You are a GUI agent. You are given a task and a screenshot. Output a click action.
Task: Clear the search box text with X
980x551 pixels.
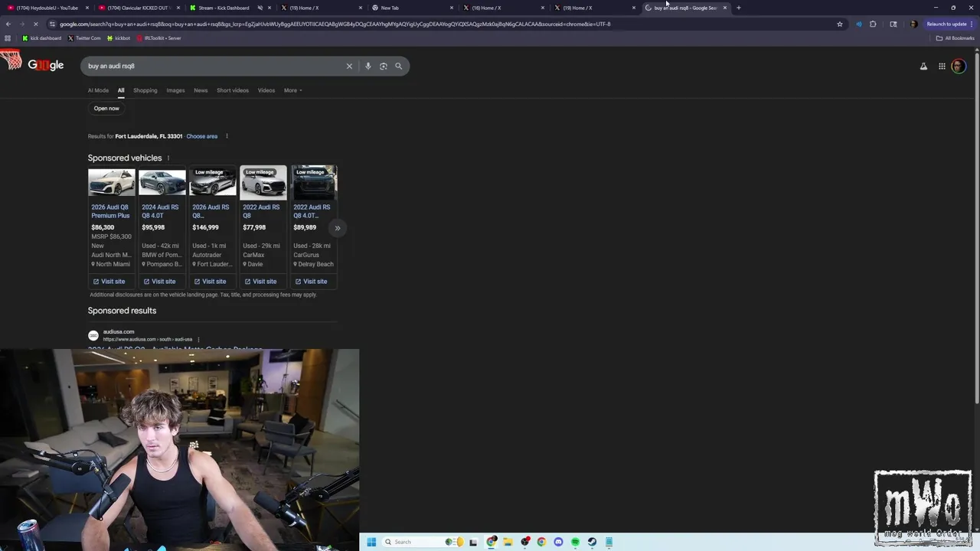[x=349, y=66]
